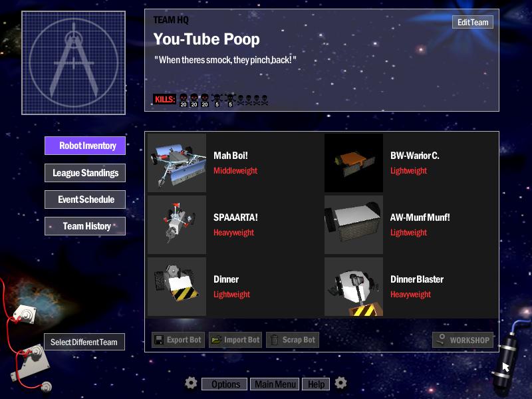Export the selected bot
The image size is (532, 399).
178,340
